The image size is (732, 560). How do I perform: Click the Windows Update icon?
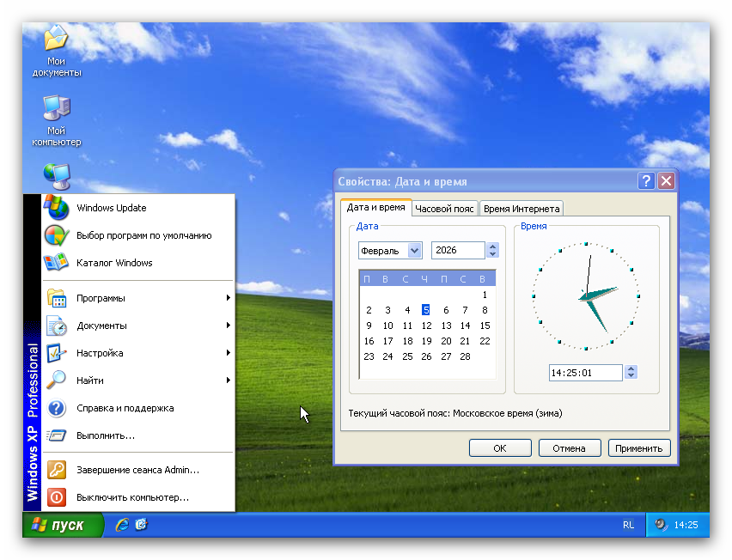tap(57, 208)
